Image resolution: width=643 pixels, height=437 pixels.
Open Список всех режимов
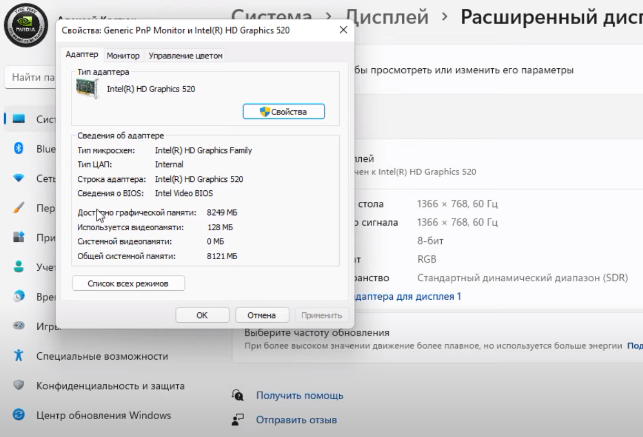(x=128, y=283)
